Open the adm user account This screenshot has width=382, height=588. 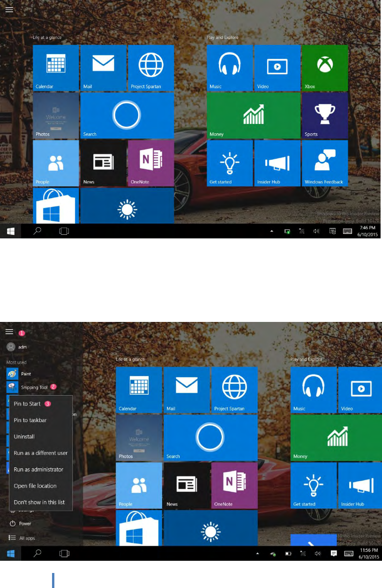pyautogui.click(x=17, y=347)
